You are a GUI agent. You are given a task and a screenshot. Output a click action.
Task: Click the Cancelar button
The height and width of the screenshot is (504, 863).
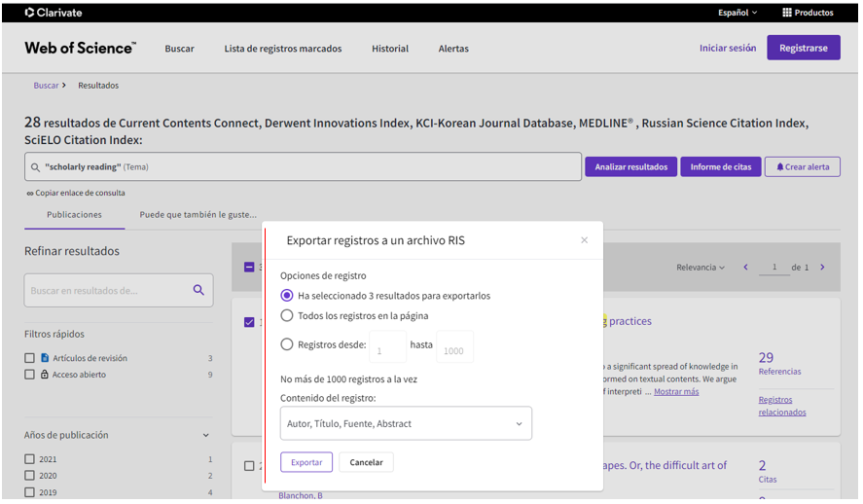click(366, 462)
